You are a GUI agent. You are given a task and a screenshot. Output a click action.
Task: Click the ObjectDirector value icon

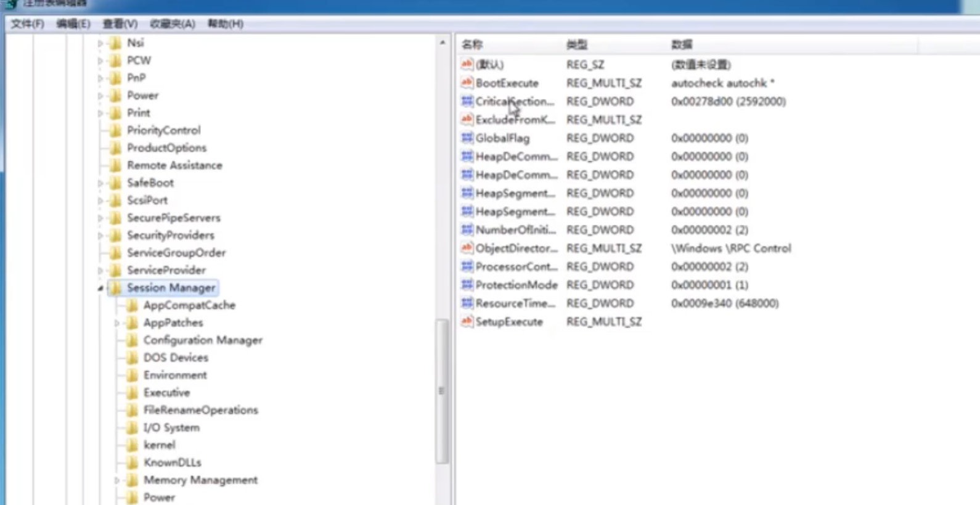pos(467,248)
